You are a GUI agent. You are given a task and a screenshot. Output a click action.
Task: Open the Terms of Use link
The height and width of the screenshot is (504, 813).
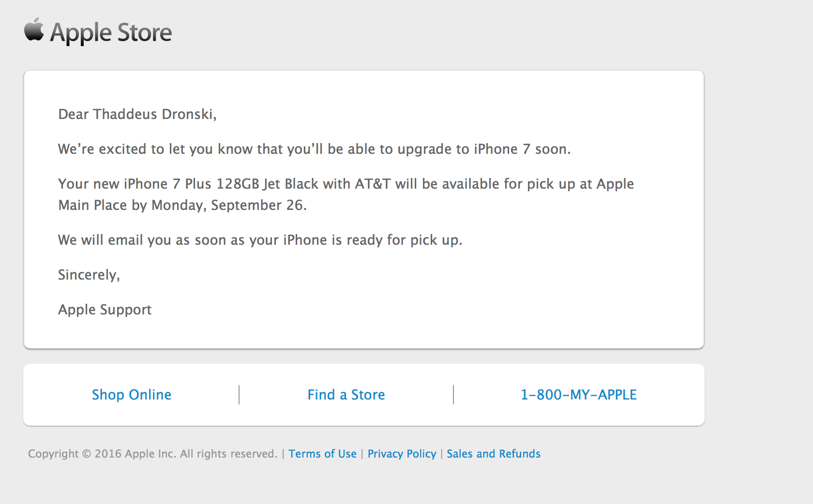[x=322, y=454]
